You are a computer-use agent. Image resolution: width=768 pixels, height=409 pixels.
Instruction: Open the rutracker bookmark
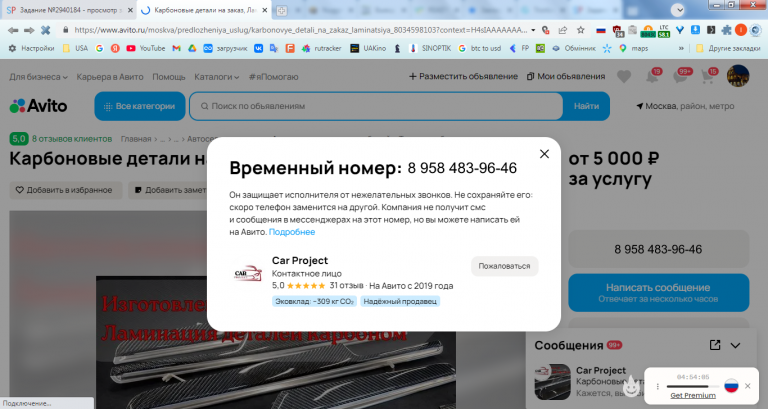click(x=322, y=48)
